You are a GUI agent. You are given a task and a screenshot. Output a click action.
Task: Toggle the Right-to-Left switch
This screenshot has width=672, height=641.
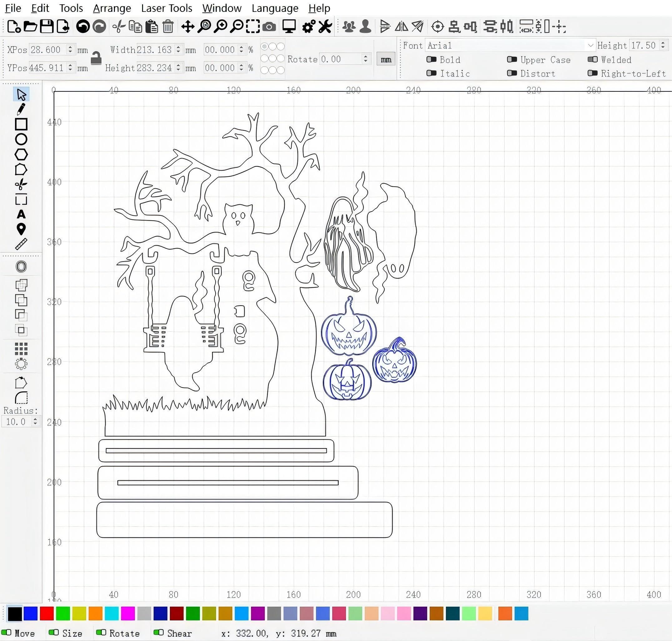click(x=592, y=73)
